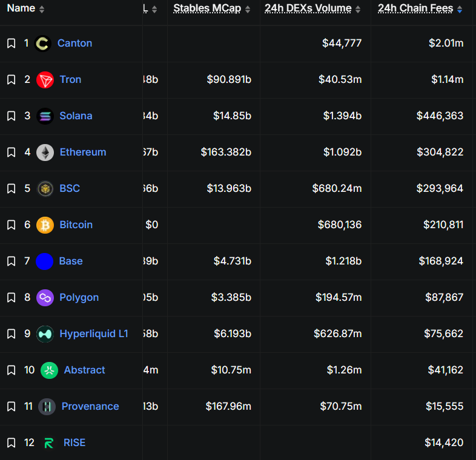The height and width of the screenshot is (460, 476).
Task: Select Canton fees value $2.01m
Action: pyautogui.click(x=446, y=43)
